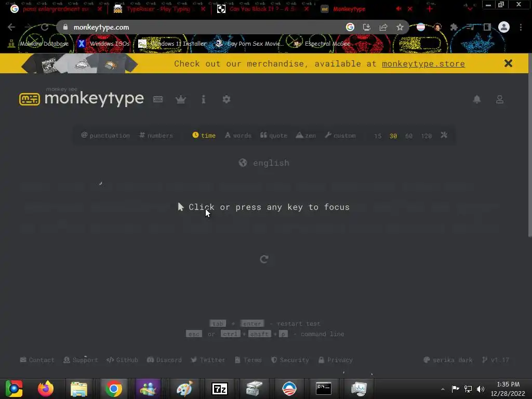
Task: Open Malware Database bookmark
Action: (38, 44)
